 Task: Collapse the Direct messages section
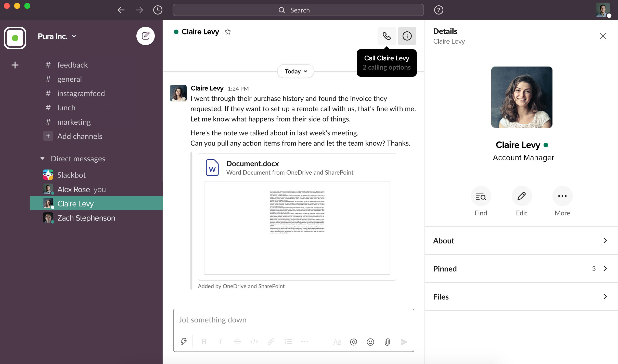tap(43, 158)
